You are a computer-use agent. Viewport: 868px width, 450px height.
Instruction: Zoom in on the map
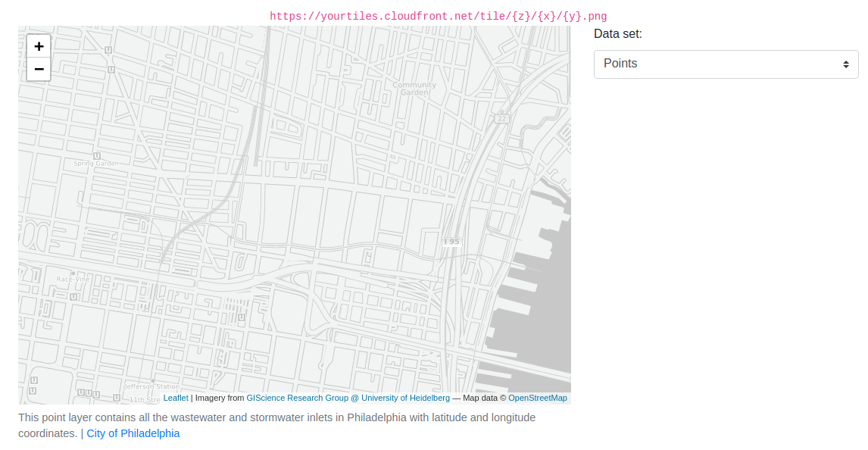click(x=39, y=46)
